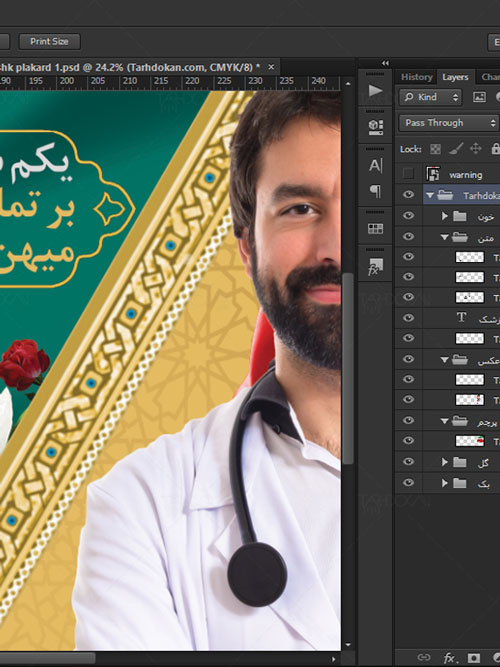Open the Paragraph panel pilcrow icon
The width and height of the screenshot is (500, 667).
pos(375,191)
